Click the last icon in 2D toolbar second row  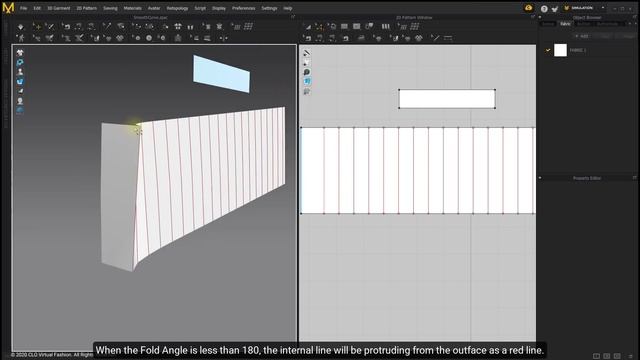[x=448, y=38]
